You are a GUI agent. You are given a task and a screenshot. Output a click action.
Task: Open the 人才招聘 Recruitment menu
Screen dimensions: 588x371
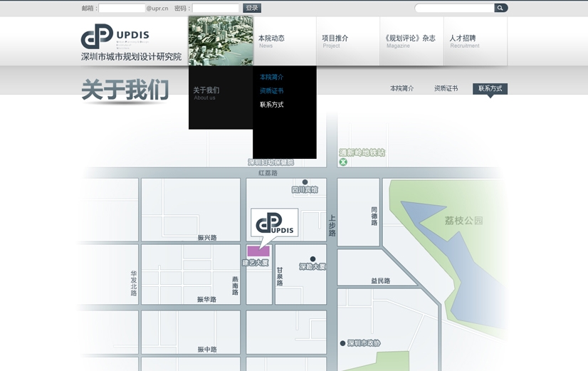coord(463,41)
